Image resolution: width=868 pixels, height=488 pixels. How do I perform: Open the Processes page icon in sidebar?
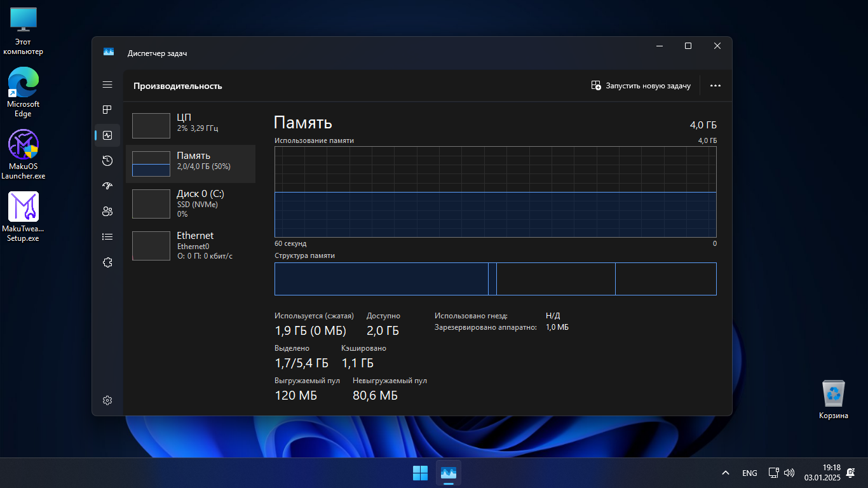[107, 110]
